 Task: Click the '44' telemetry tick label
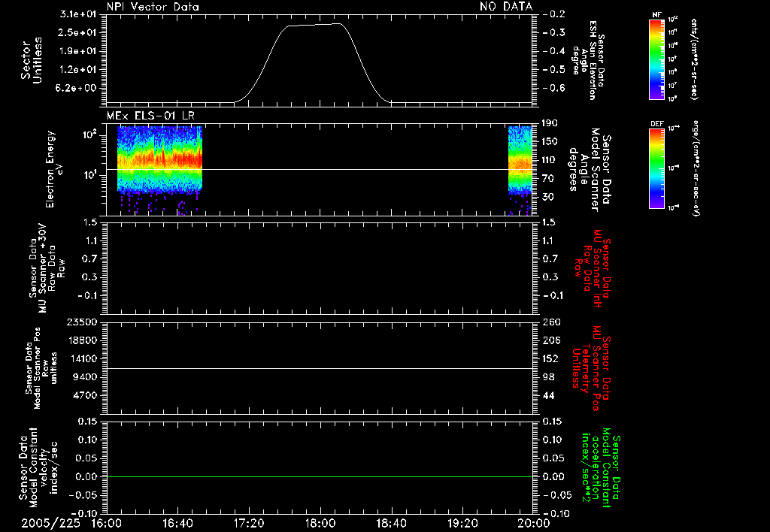pyautogui.click(x=548, y=395)
